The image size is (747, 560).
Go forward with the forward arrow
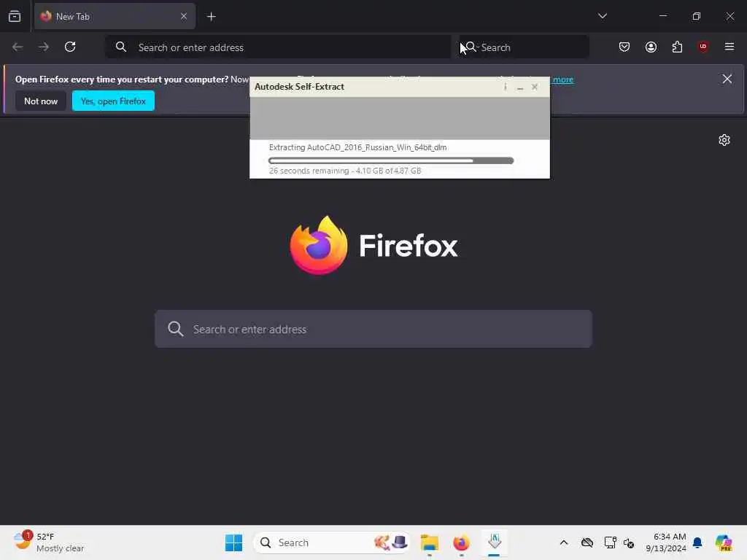coord(43,47)
